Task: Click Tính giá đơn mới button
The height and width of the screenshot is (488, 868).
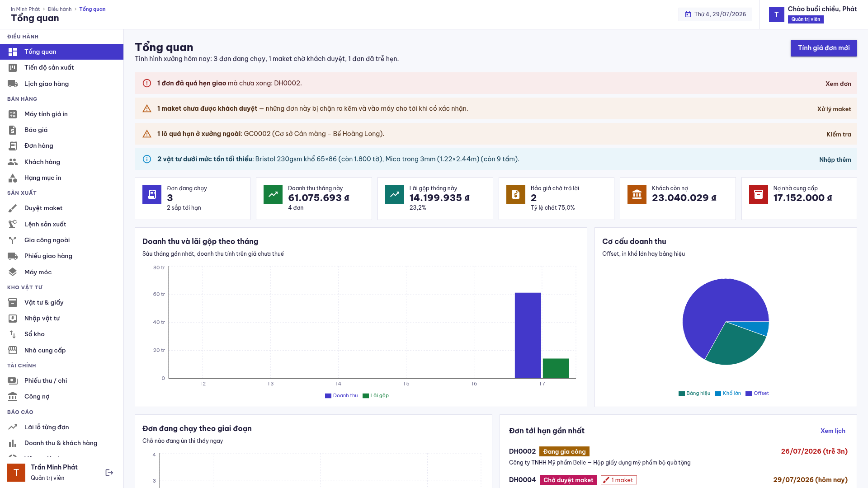Action: [823, 48]
